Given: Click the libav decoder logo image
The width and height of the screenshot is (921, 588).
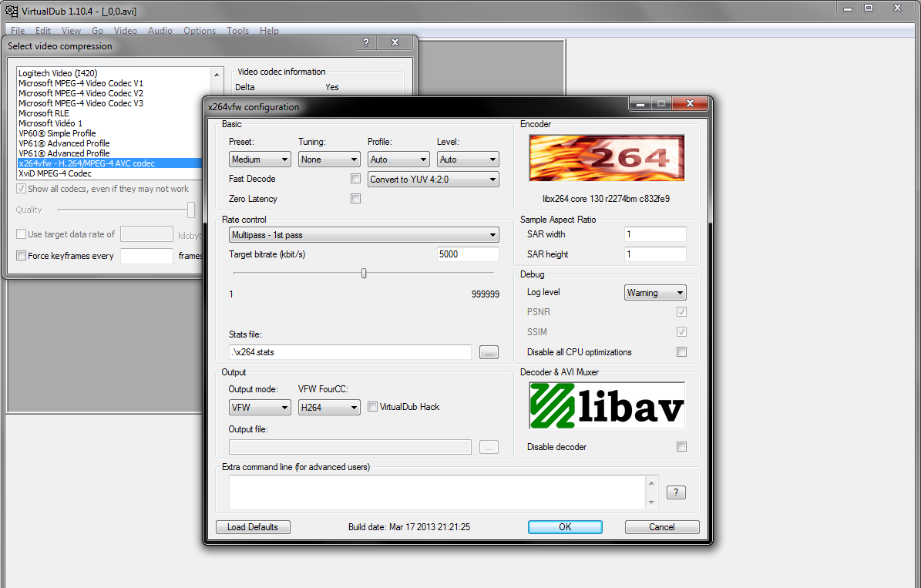Looking at the screenshot, I should (x=607, y=405).
